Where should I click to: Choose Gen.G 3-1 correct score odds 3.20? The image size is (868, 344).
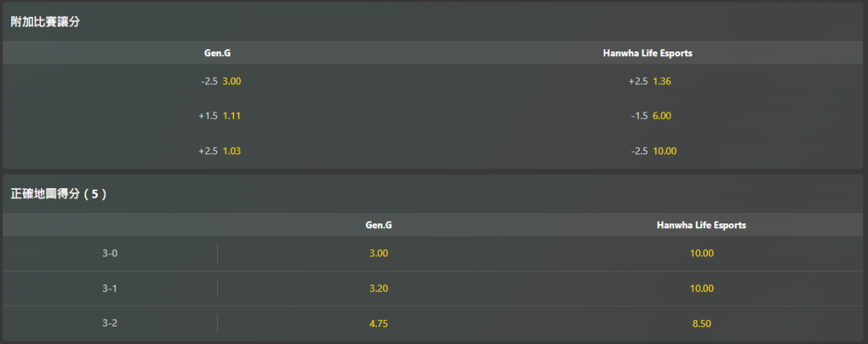point(379,289)
